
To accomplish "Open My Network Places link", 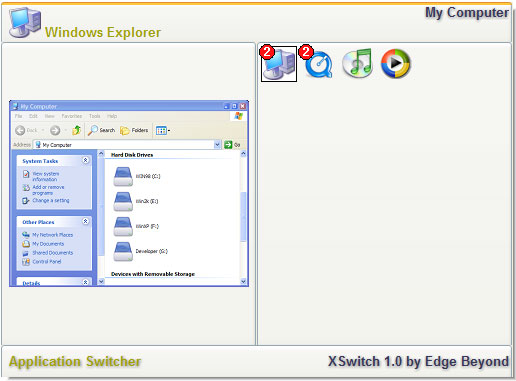I will pos(47,235).
